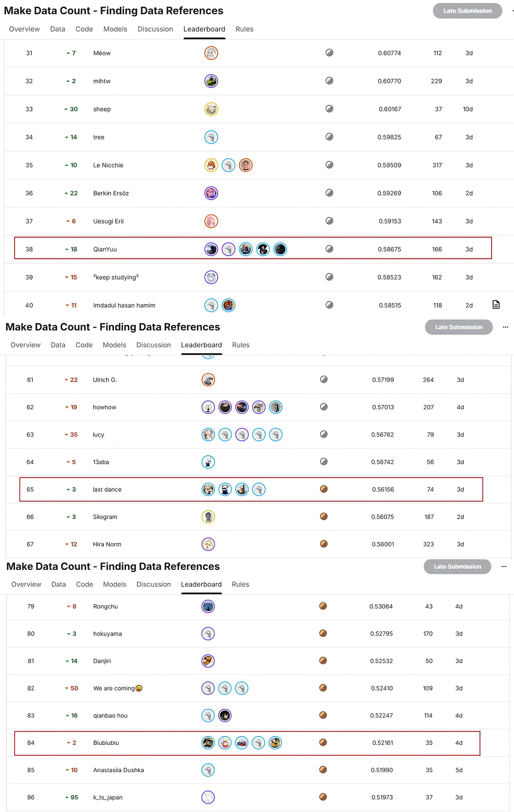View the medal icon in QianYuu's row
Viewport: 514px width, 812px height.
[x=329, y=249]
